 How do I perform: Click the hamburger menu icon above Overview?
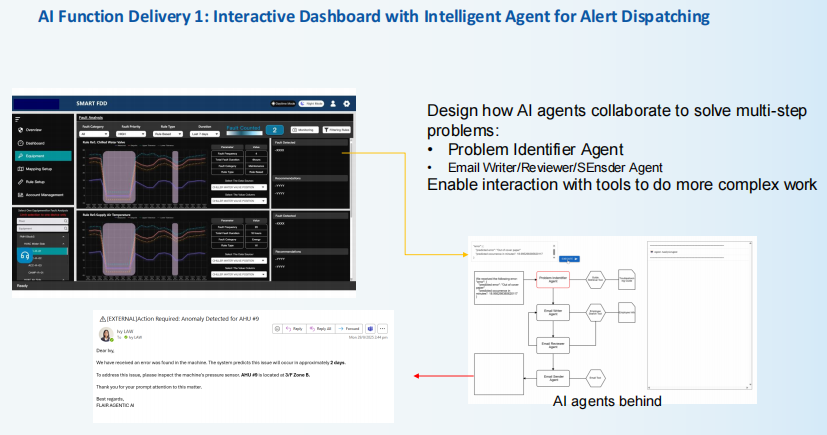19,117
